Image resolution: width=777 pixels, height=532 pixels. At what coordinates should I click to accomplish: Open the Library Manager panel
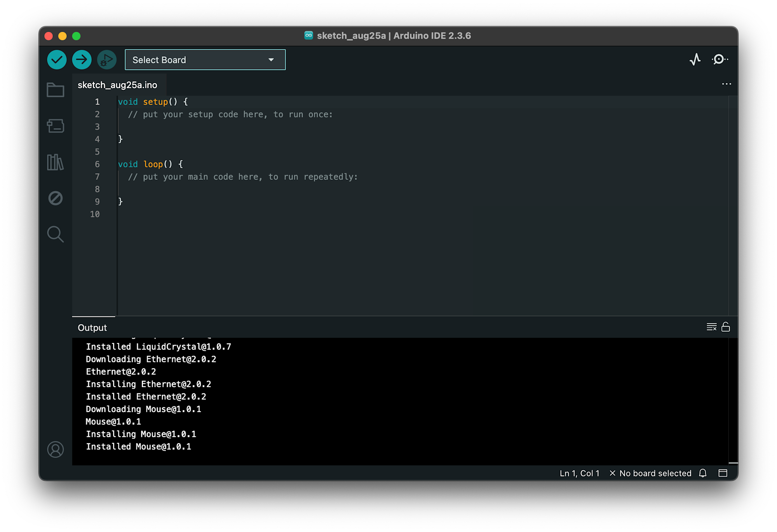[x=56, y=162]
